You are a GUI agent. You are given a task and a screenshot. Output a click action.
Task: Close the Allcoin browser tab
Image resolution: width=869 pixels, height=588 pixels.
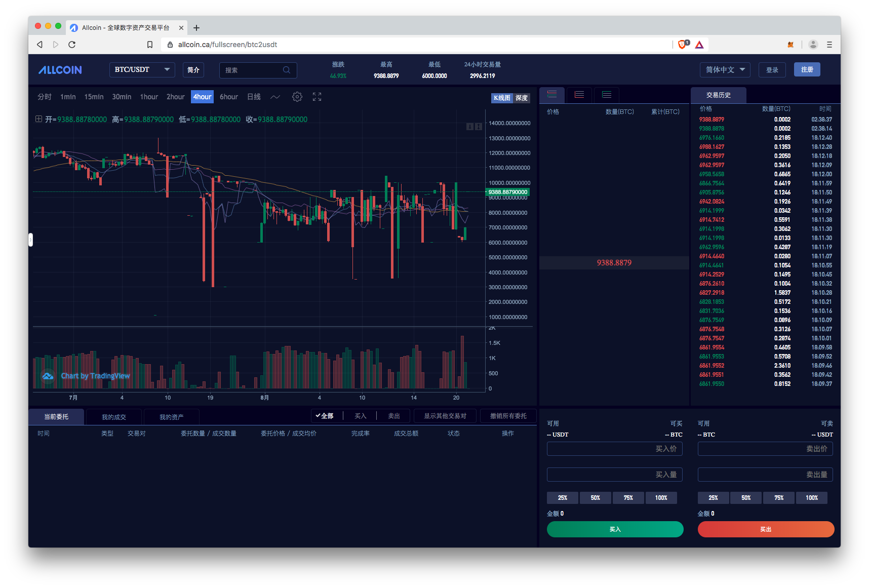(181, 28)
